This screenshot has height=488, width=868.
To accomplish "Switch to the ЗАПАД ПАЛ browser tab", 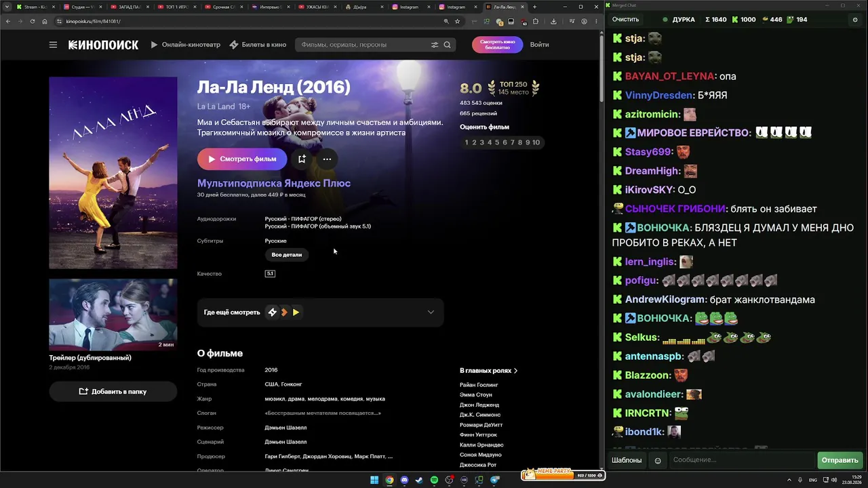I will point(129,7).
